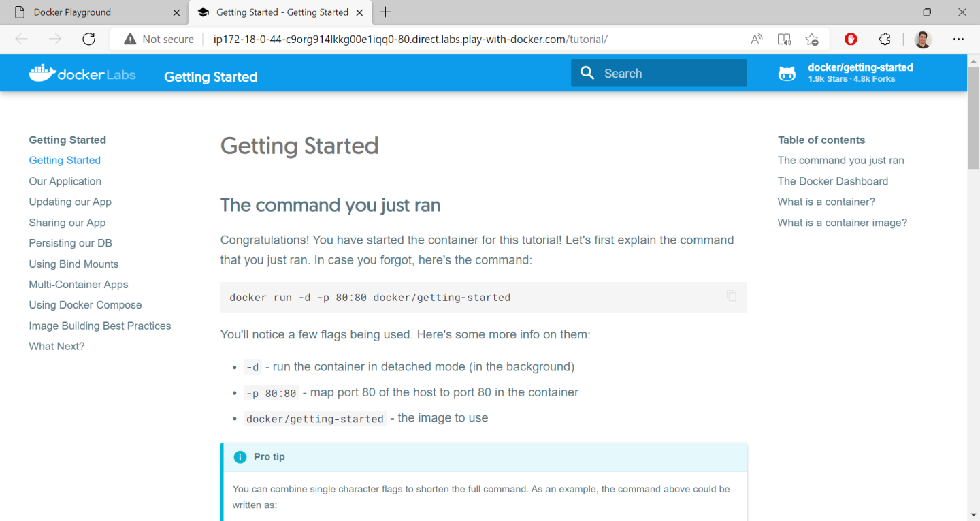
Task: Open a new browser tab with plus
Action: coord(386,12)
